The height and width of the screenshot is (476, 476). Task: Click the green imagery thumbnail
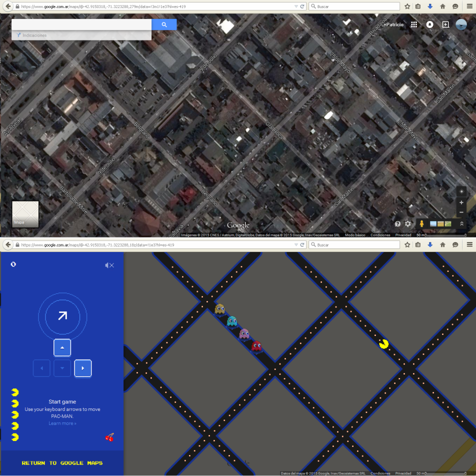point(448,223)
